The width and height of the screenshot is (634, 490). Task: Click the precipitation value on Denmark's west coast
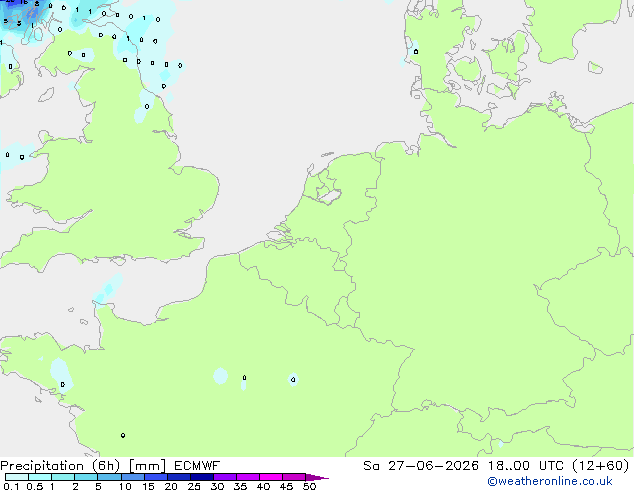point(416,51)
